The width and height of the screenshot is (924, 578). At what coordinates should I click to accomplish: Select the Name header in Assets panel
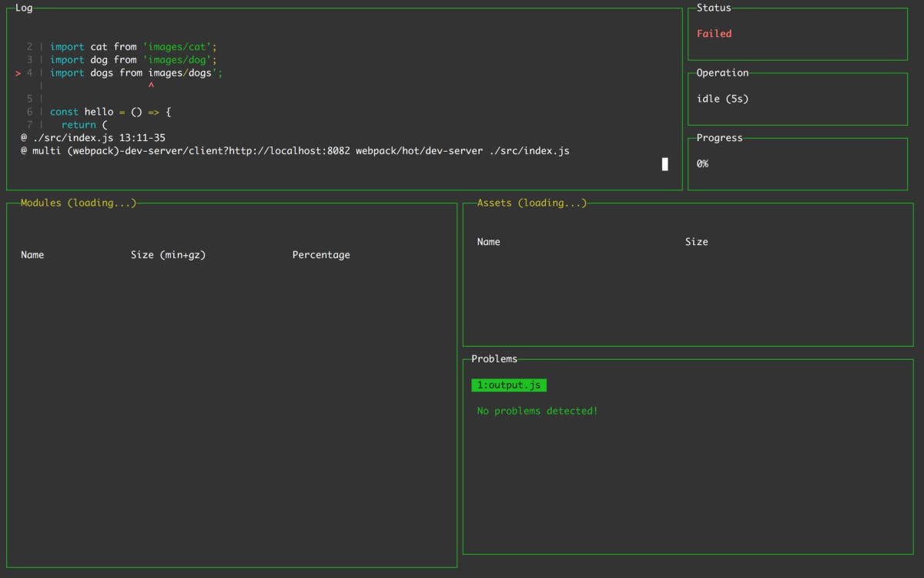tap(488, 241)
